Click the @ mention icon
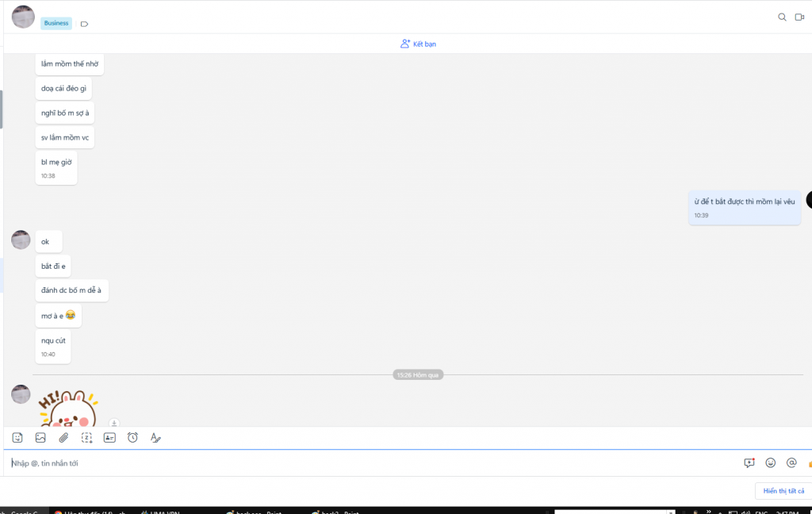Viewport: 812px width, 514px height. [x=791, y=463]
